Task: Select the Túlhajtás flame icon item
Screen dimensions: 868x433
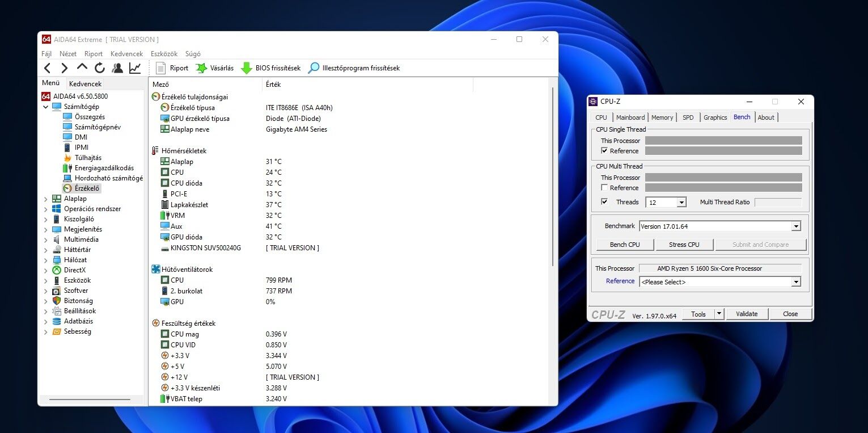Action: click(x=67, y=158)
